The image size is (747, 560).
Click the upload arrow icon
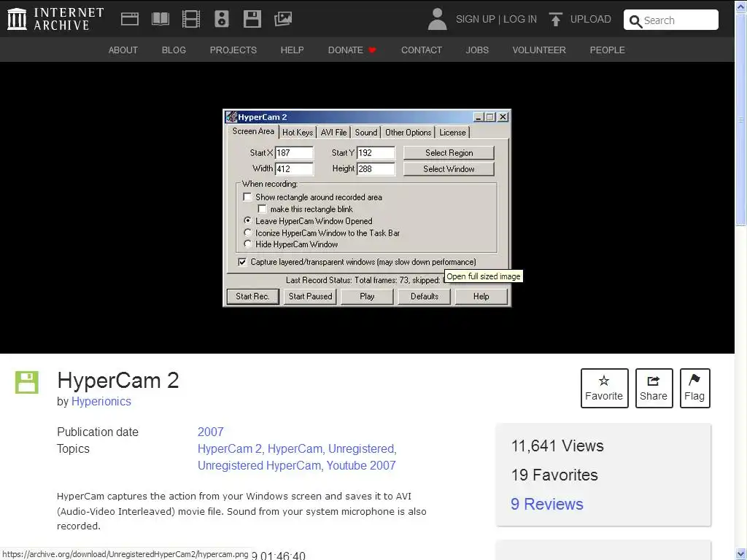click(x=555, y=19)
